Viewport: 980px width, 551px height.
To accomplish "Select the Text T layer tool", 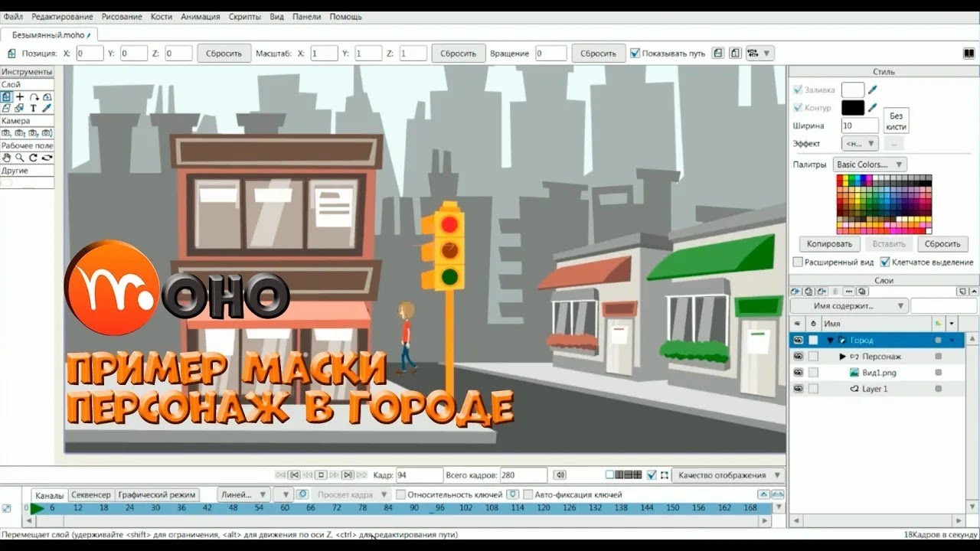I will [x=34, y=109].
